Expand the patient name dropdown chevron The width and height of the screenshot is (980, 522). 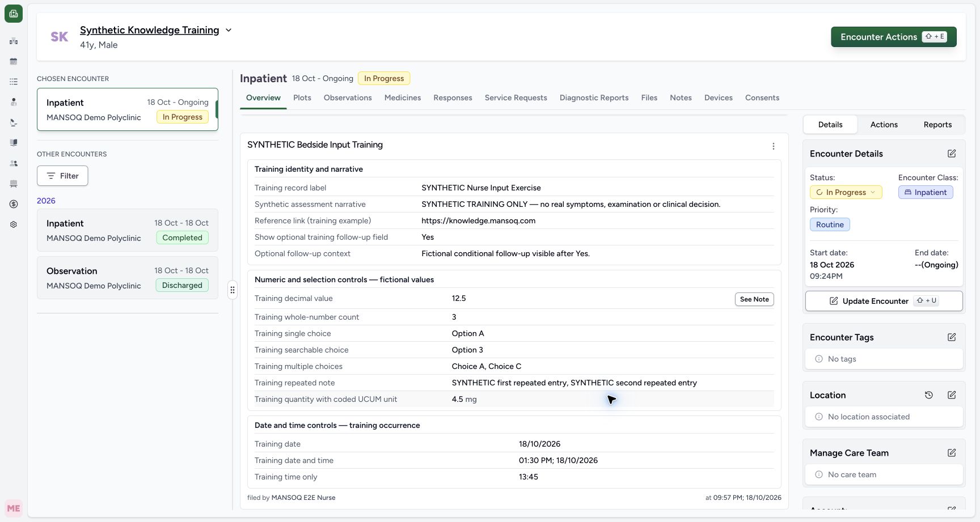pyautogui.click(x=229, y=30)
